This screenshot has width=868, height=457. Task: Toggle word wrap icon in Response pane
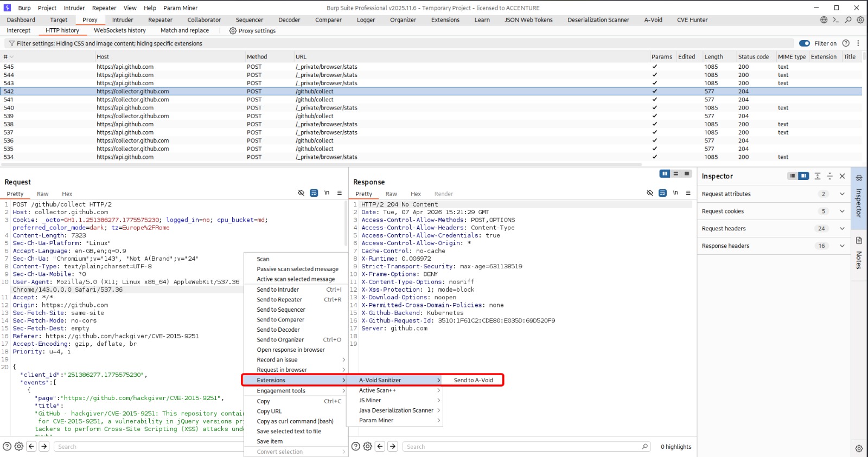(662, 193)
